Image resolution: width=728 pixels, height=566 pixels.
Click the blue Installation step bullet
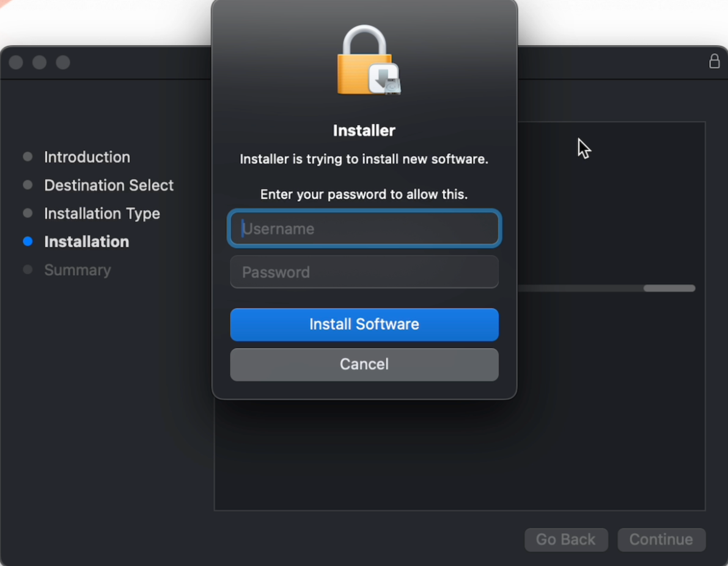[x=28, y=241]
